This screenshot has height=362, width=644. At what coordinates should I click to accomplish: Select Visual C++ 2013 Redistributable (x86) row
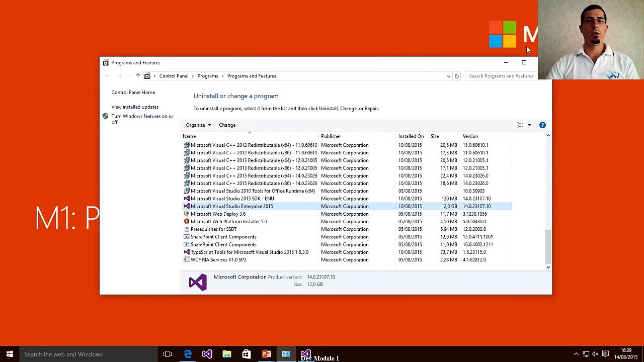tap(347, 168)
